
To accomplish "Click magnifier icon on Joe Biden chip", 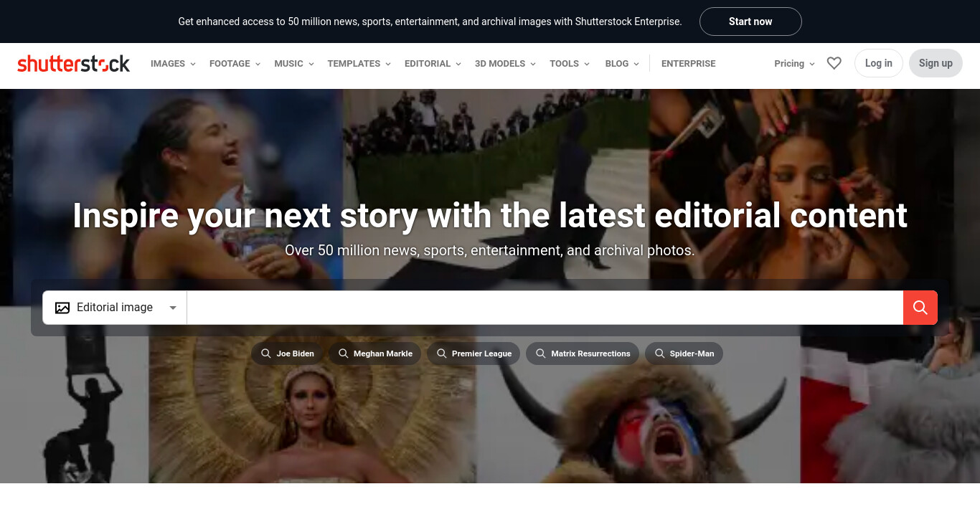I will (265, 353).
